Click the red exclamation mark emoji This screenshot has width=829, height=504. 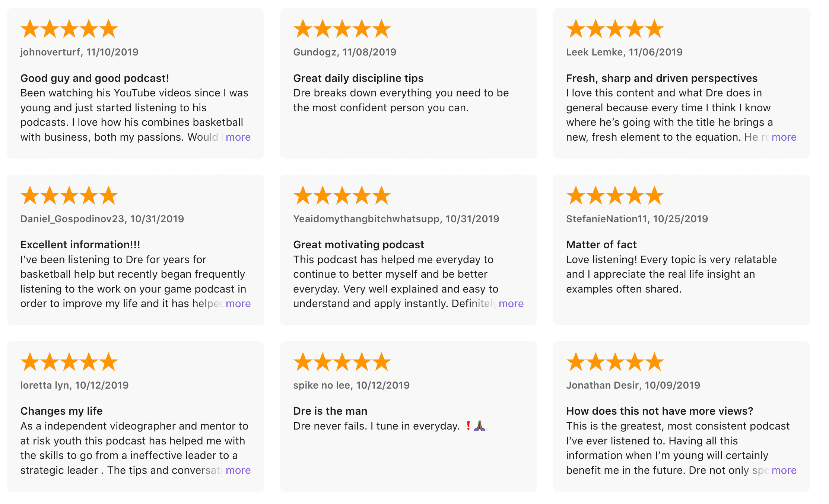pyautogui.click(x=468, y=426)
